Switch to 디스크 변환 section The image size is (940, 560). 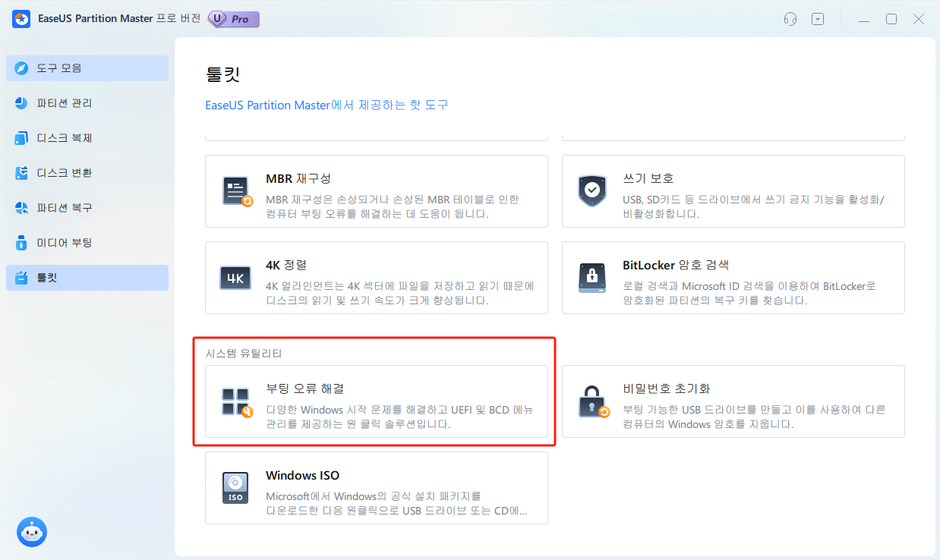(87, 173)
